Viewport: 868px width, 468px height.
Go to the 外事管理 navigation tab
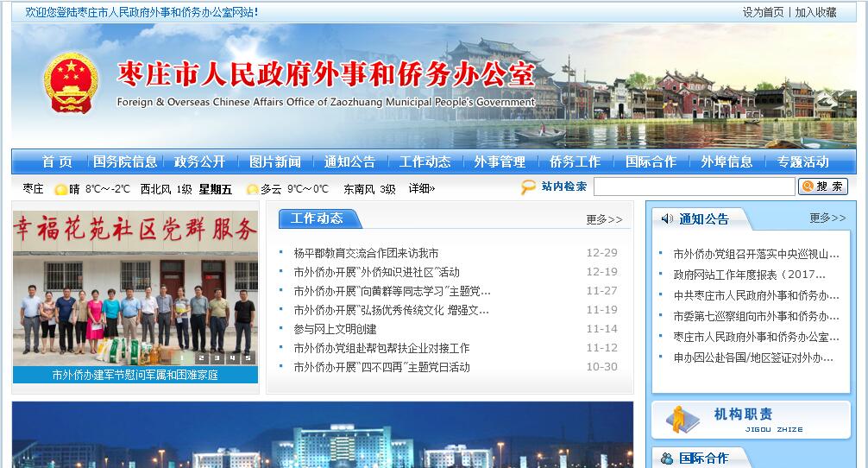[x=500, y=161]
